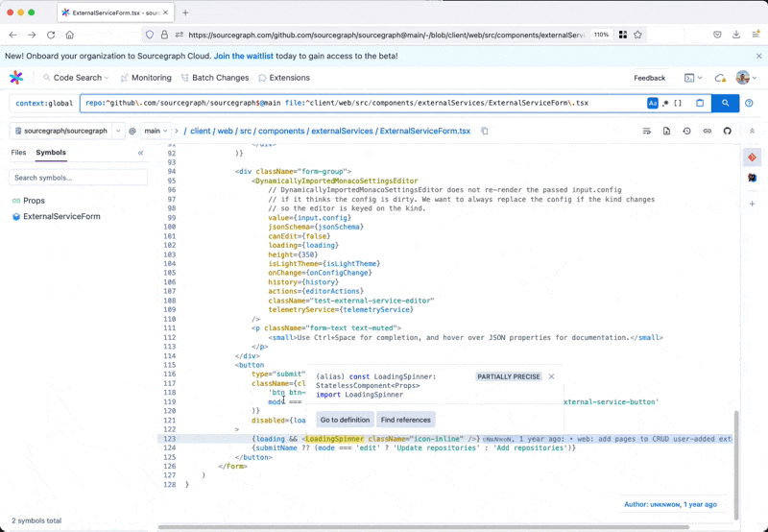Screen dimensions: 768x532
Task: Toggle case sensitivity in search
Action: 653,103
